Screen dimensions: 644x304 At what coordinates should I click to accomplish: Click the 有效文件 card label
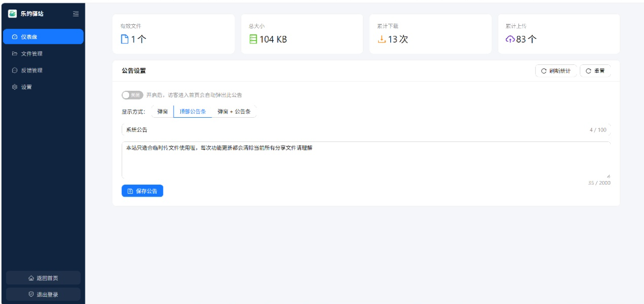[131, 26]
